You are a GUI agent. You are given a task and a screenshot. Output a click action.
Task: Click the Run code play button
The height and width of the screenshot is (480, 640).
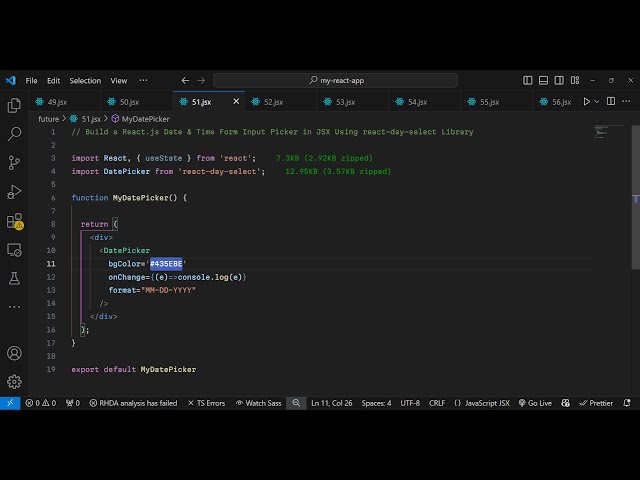[587, 101]
